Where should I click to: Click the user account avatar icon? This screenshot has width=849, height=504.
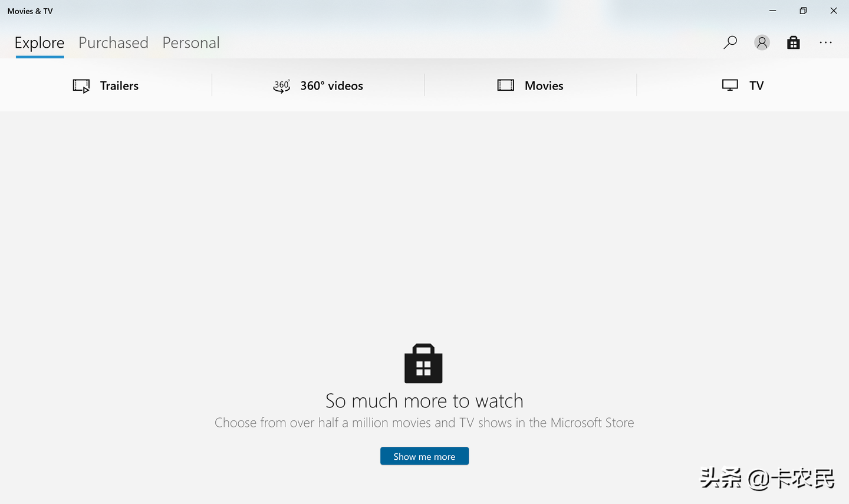pyautogui.click(x=762, y=42)
